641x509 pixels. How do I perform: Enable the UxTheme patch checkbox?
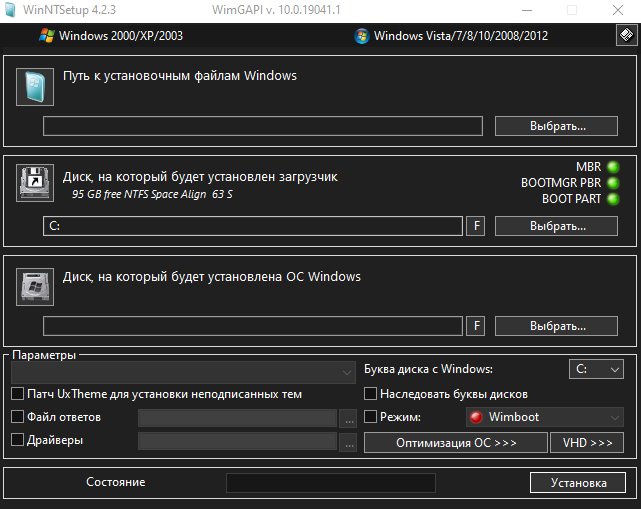[x=17, y=394]
